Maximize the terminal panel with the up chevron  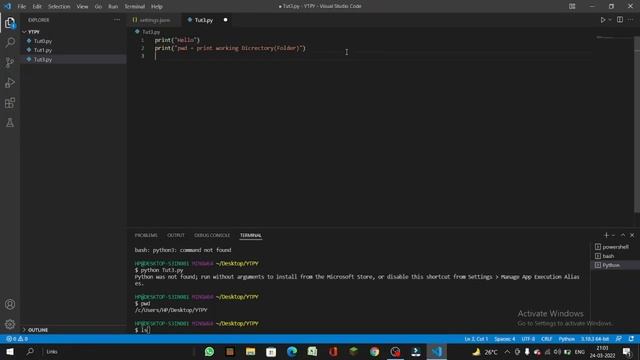point(623,235)
